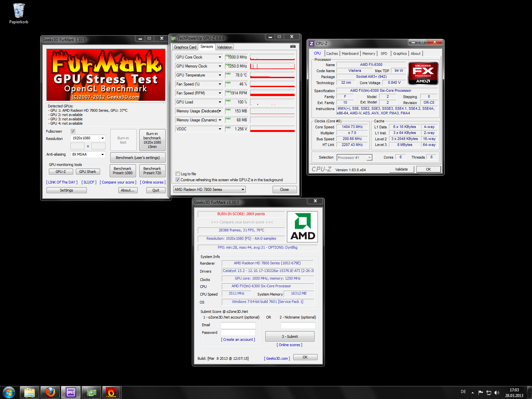This screenshot has height=399, width=532.
Task: Open the volume control in the tray
Action: tap(497, 392)
